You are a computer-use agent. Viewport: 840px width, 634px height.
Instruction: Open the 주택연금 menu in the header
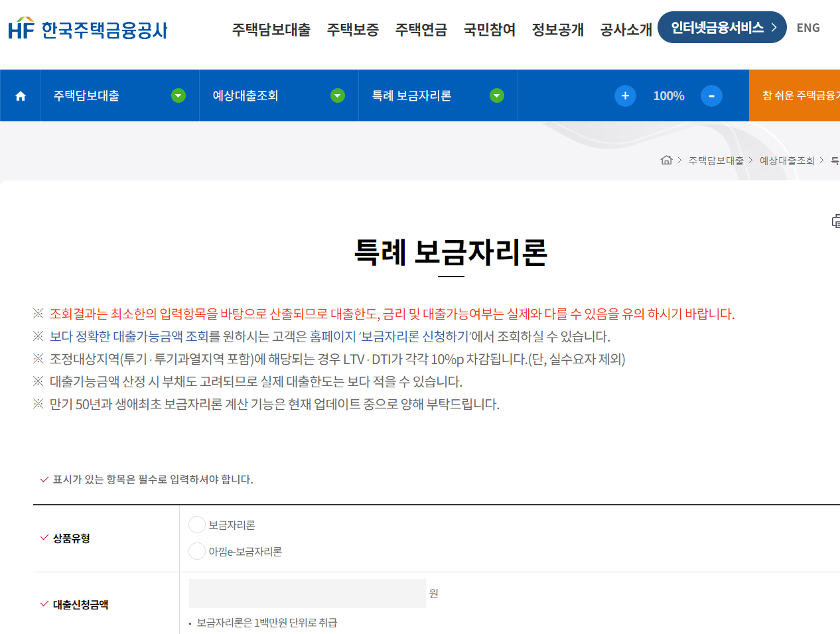coord(421,30)
